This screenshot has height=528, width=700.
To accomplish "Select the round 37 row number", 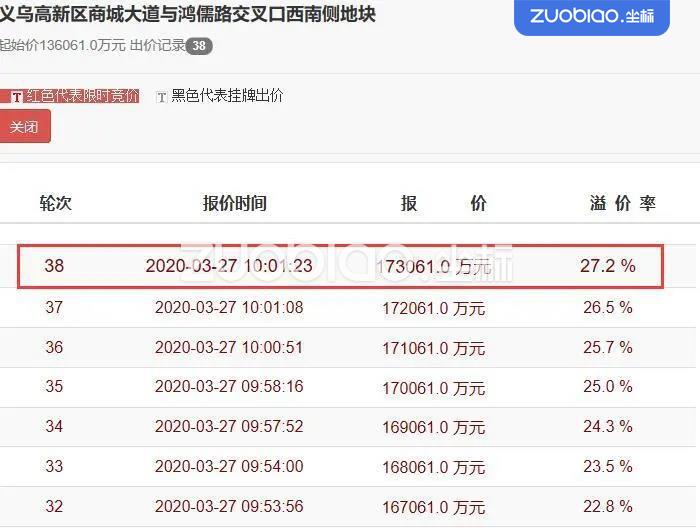I will [x=54, y=308].
